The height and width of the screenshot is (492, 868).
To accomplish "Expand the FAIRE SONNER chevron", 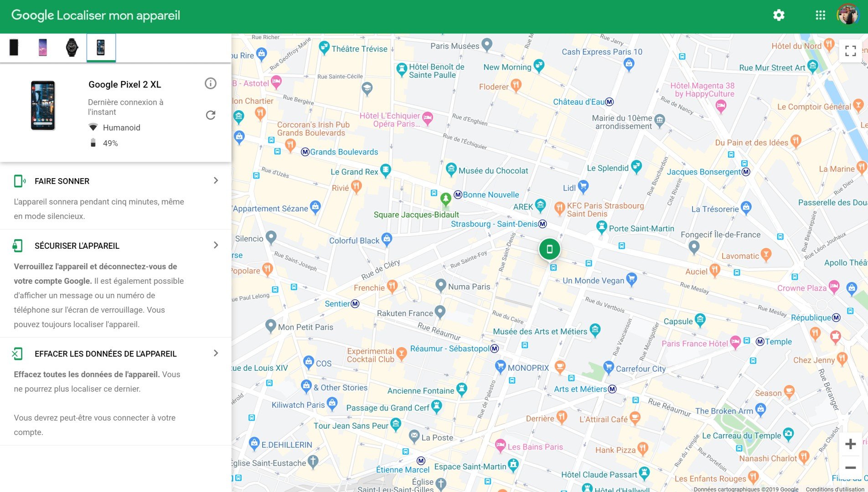I will pyautogui.click(x=216, y=181).
